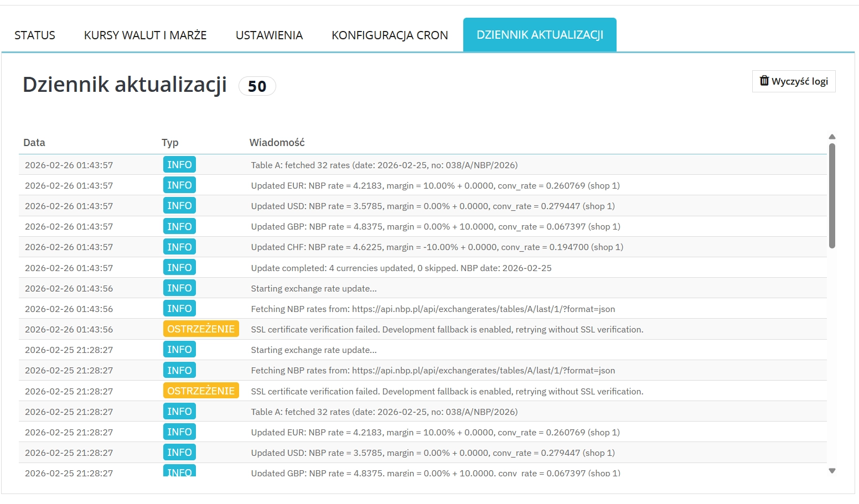Click the first Fetching NBP rates URL message
The width and height of the screenshot is (859, 504).
click(x=433, y=309)
